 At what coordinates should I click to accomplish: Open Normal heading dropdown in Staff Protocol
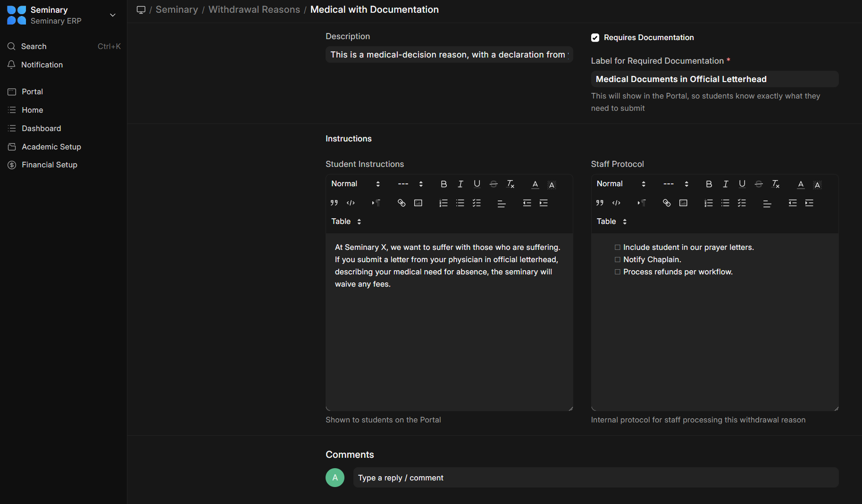(x=621, y=184)
